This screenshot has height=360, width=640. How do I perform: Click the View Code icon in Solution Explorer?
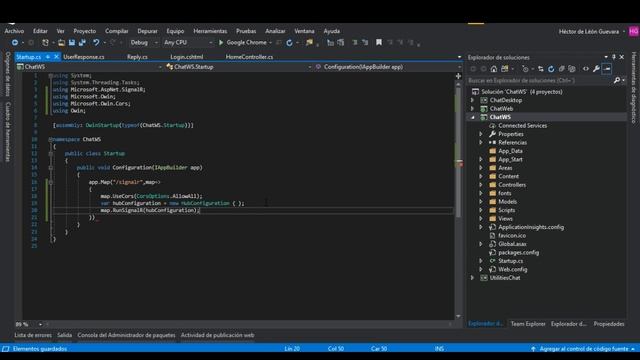586,69
